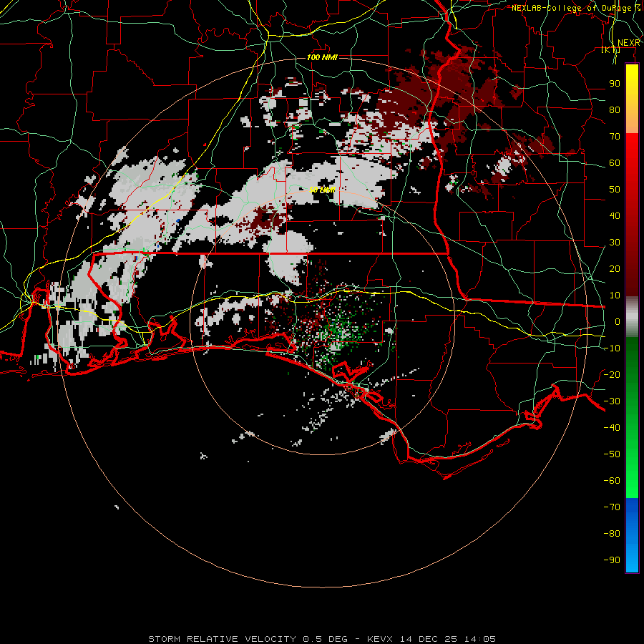Image resolution: width=644 pixels, height=644 pixels.
Task: Click the 100 NMI range ring label
Action: click(x=322, y=57)
